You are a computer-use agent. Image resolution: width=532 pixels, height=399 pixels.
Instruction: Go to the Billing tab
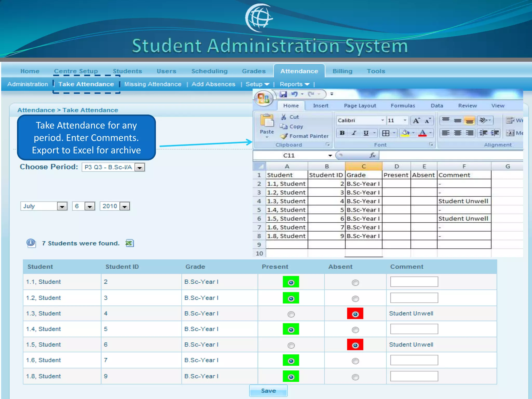point(342,71)
